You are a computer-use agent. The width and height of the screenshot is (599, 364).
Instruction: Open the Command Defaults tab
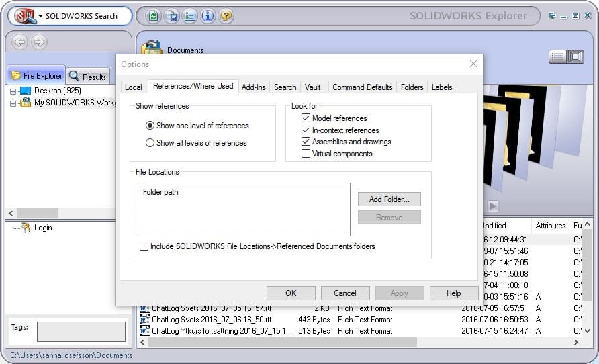click(x=362, y=87)
